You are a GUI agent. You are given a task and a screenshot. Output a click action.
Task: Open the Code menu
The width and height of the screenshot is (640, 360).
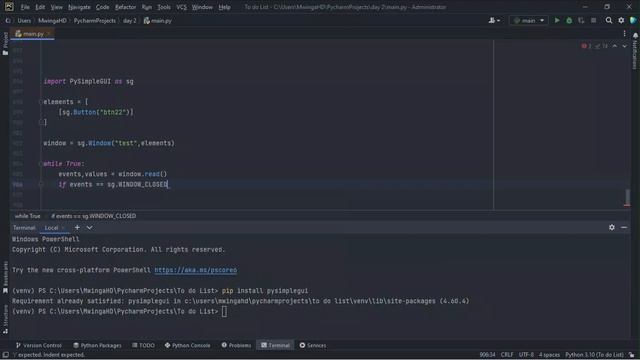102,7
